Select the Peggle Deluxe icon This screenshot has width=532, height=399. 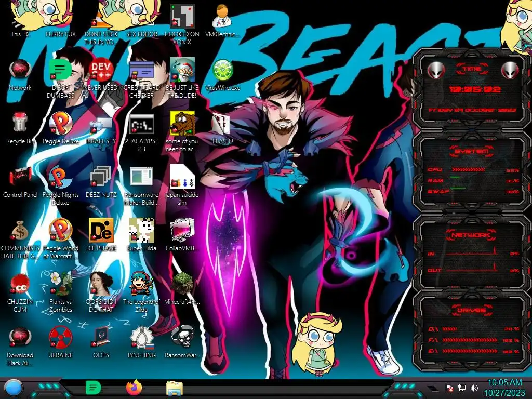[60, 128]
